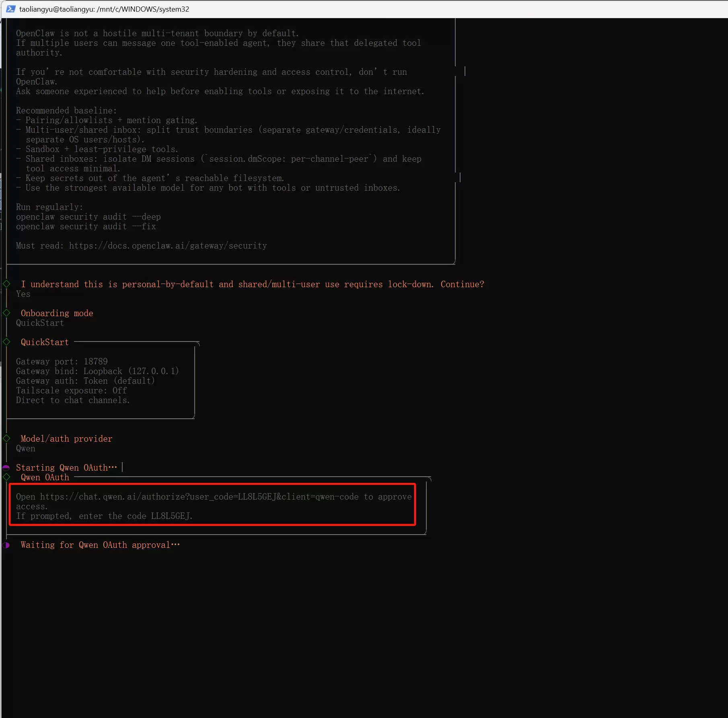Click the diamond marker beside QuickStart heading
Viewport: 728px width, 718px height.
coord(6,342)
